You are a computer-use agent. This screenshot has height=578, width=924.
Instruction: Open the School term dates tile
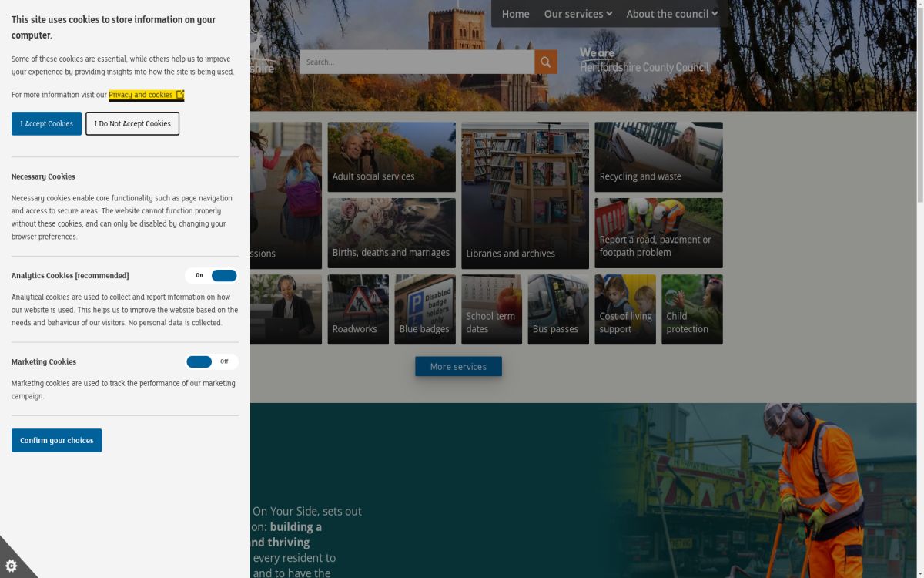coord(491,310)
